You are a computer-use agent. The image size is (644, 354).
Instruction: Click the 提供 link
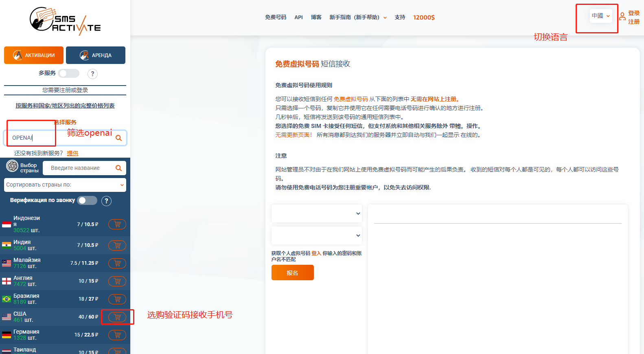point(72,153)
